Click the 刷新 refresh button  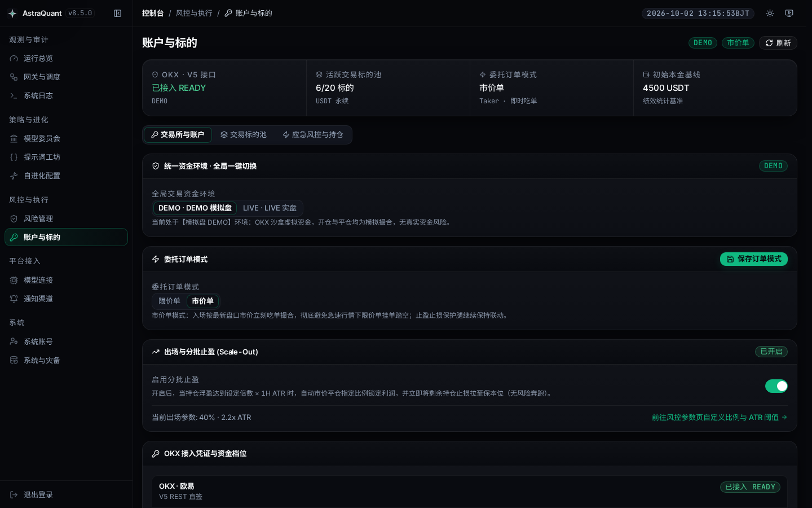pos(778,43)
